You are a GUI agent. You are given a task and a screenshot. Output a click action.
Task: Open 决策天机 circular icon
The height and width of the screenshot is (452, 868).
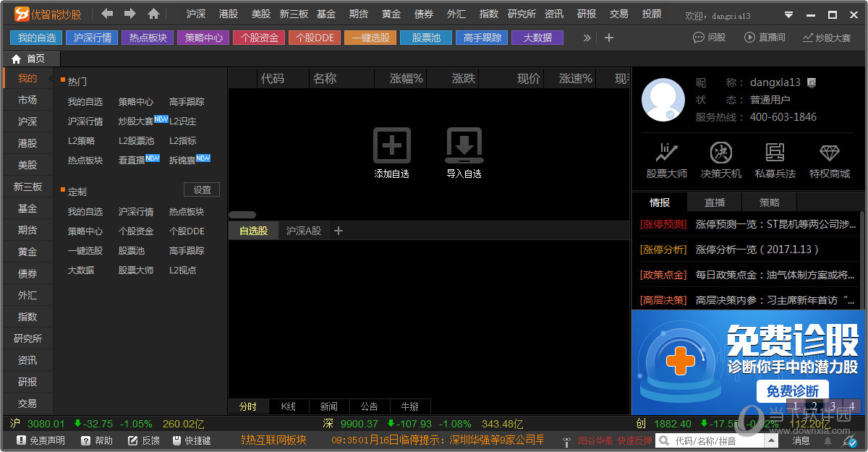720,152
